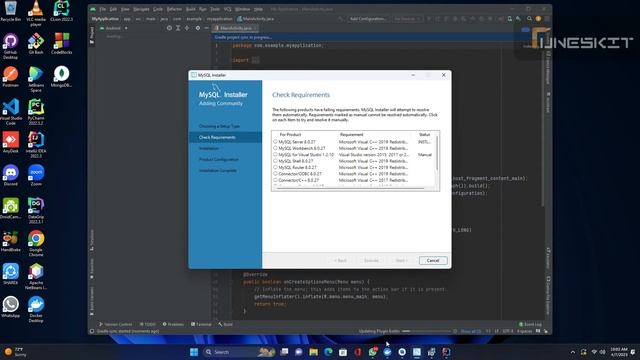Open CLion desktop shortcut
The width and height of the screenshot is (640, 360).
click(x=62, y=11)
